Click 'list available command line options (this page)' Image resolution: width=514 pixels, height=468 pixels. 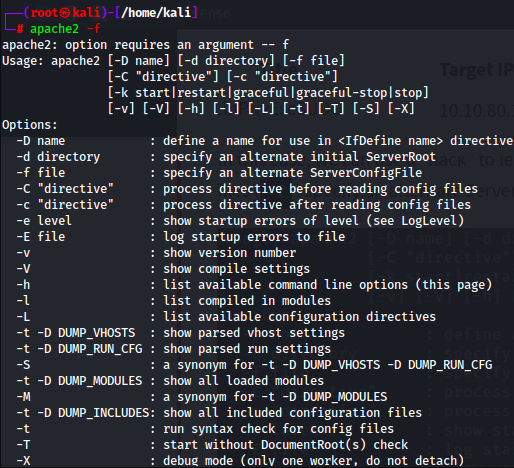tap(327, 285)
